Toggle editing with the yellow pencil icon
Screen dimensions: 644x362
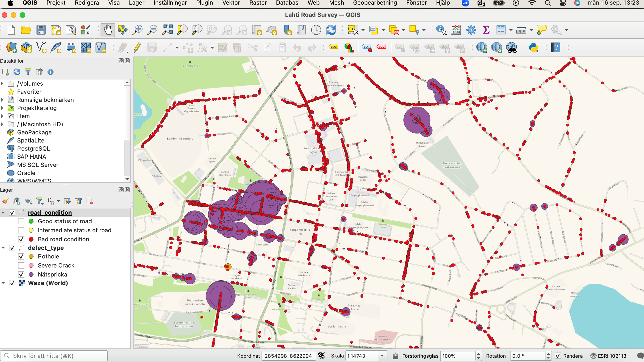[x=137, y=47]
